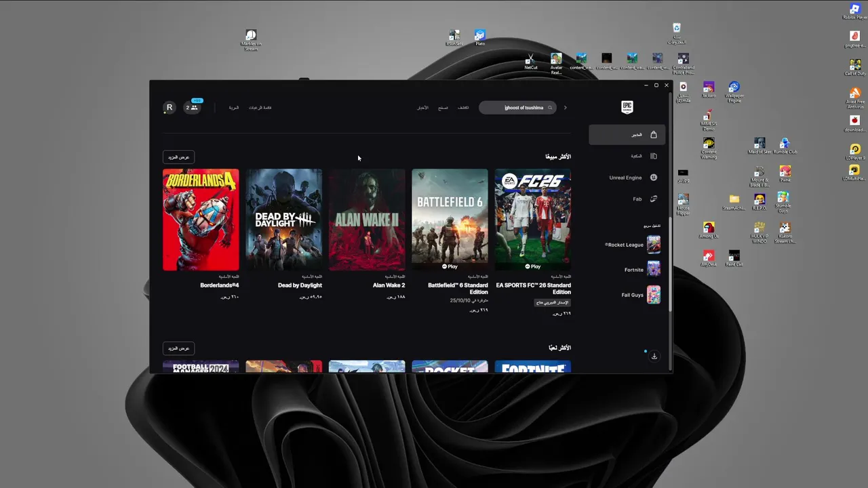This screenshot has height=488, width=868.
Task: Select the Marbles on Stream desktop icon
Action: [x=251, y=40]
